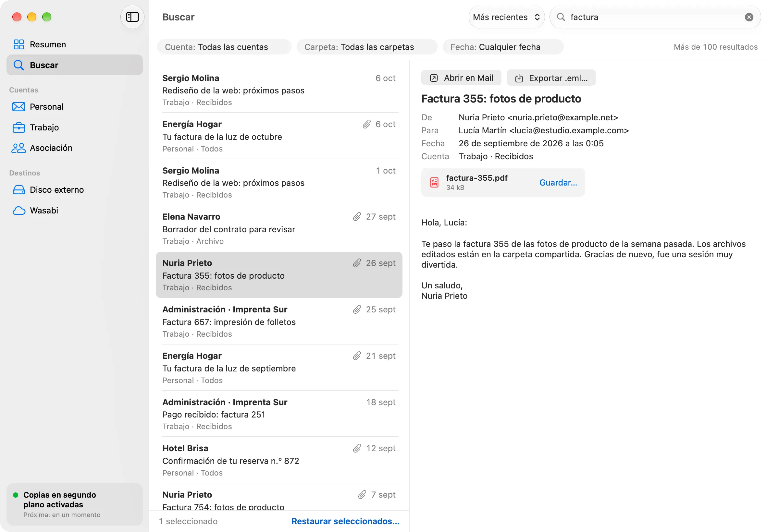The image size is (766, 532).
Task: Select Pago recibido: factura 251 email
Action: coord(279,414)
